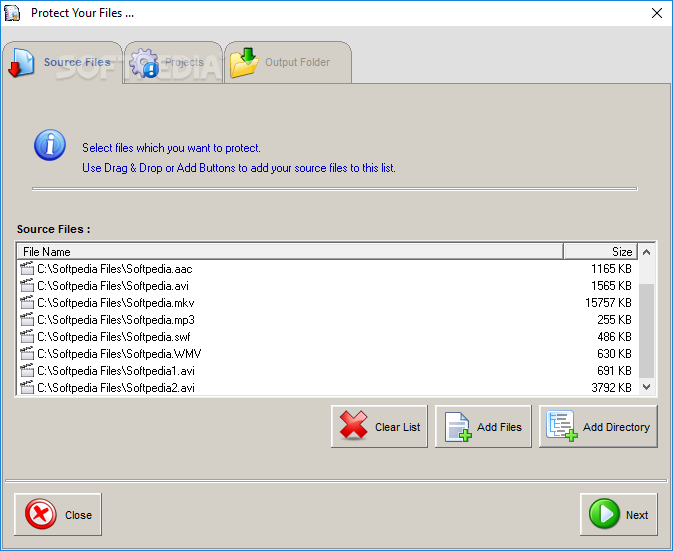The height and width of the screenshot is (551, 673).
Task: Click the Add Files button
Action: coord(483,427)
